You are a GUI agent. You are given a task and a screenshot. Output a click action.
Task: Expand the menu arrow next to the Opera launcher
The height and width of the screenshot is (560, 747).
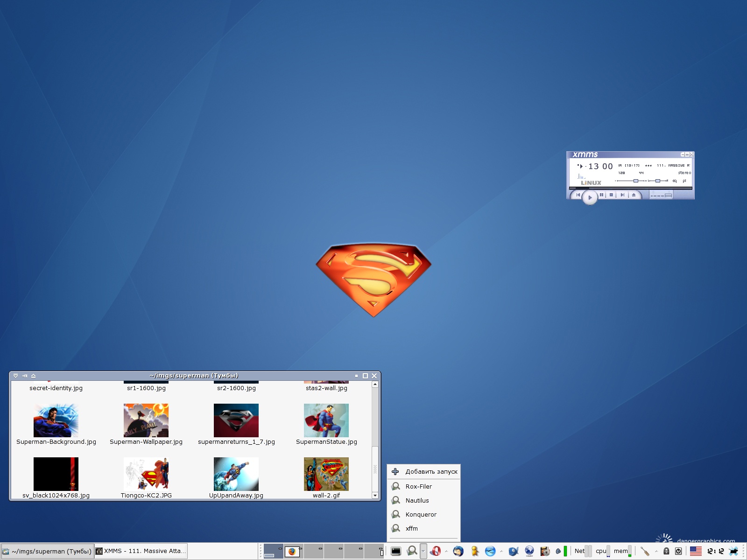pyautogui.click(x=446, y=551)
